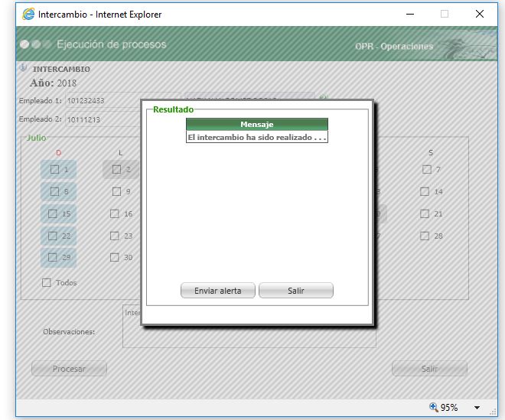Click the Internet Explorer logo icon

pyautogui.click(x=28, y=15)
